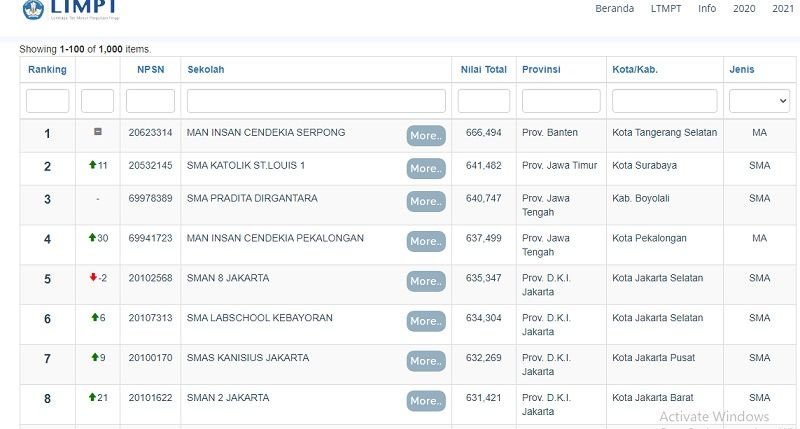The height and width of the screenshot is (429, 800).
Task: Select Kota Surabaya cell
Action: click(x=644, y=165)
